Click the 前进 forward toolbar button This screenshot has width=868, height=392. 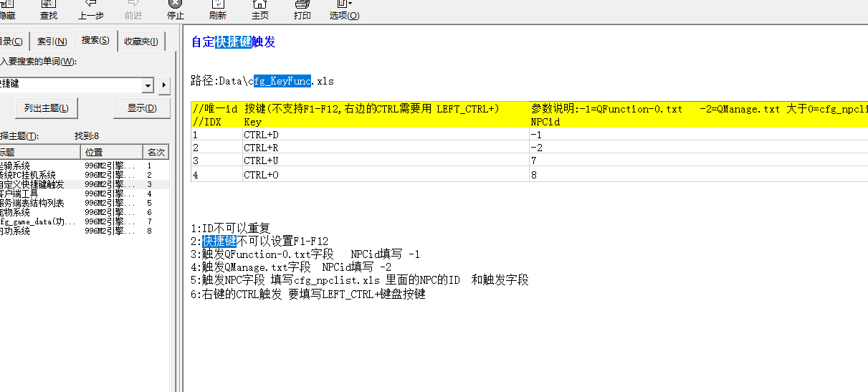[x=133, y=10]
